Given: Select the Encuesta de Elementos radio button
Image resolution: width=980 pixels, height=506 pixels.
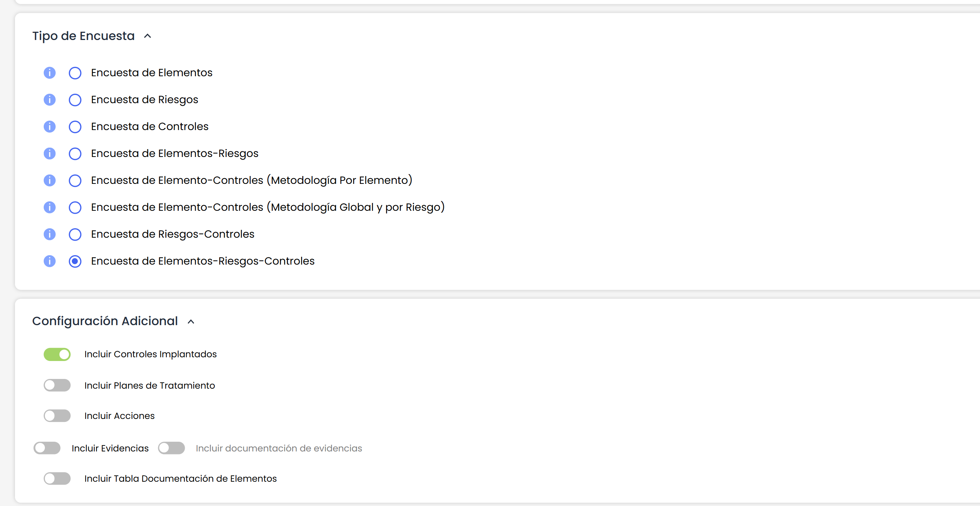Looking at the screenshot, I should click(x=75, y=73).
